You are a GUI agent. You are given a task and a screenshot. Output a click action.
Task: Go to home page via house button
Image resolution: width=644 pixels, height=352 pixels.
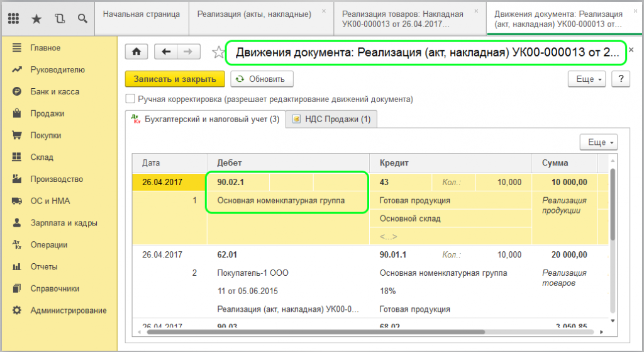pyautogui.click(x=136, y=52)
